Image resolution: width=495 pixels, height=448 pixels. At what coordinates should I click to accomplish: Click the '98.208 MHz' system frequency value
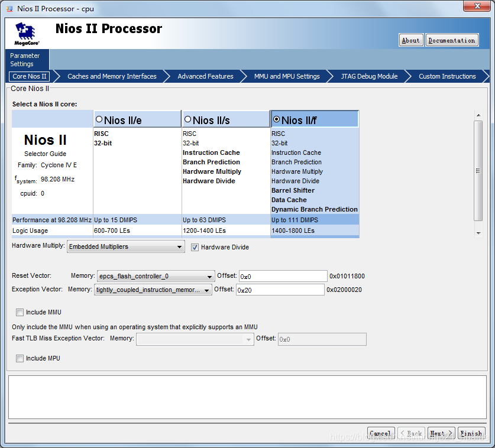pos(57,180)
